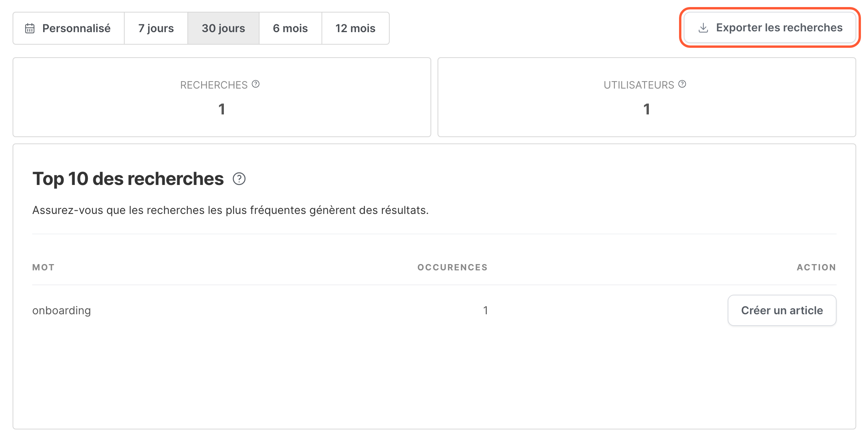Image resolution: width=868 pixels, height=442 pixels.
Task: Show help for the RECHERCHES metric
Action: [256, 84]
